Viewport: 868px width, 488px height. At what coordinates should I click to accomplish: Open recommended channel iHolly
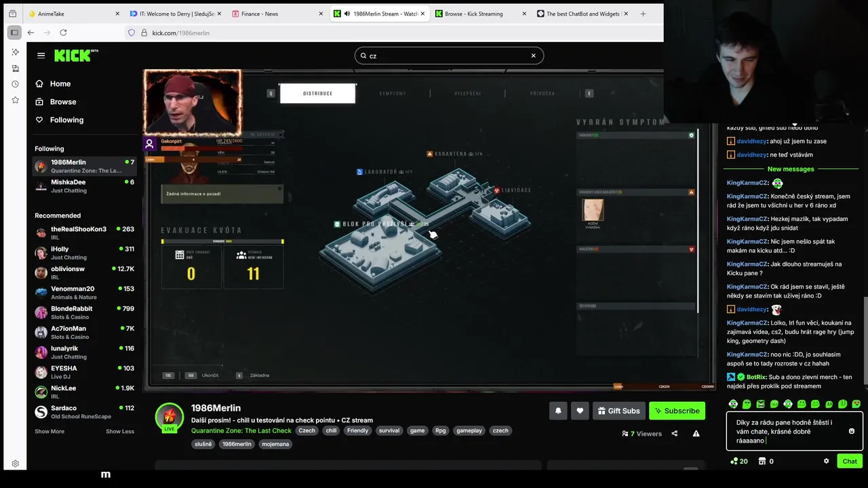[x=85, y=253]
